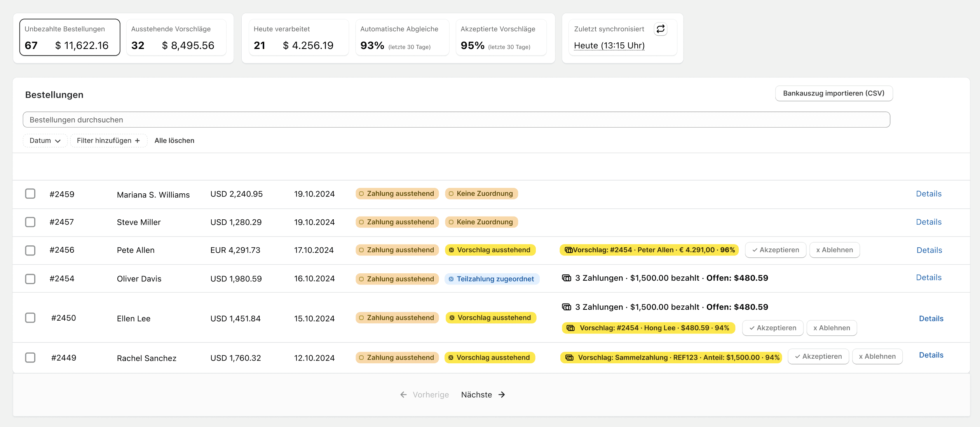View Details of order #2450

(x=931, y=319)
